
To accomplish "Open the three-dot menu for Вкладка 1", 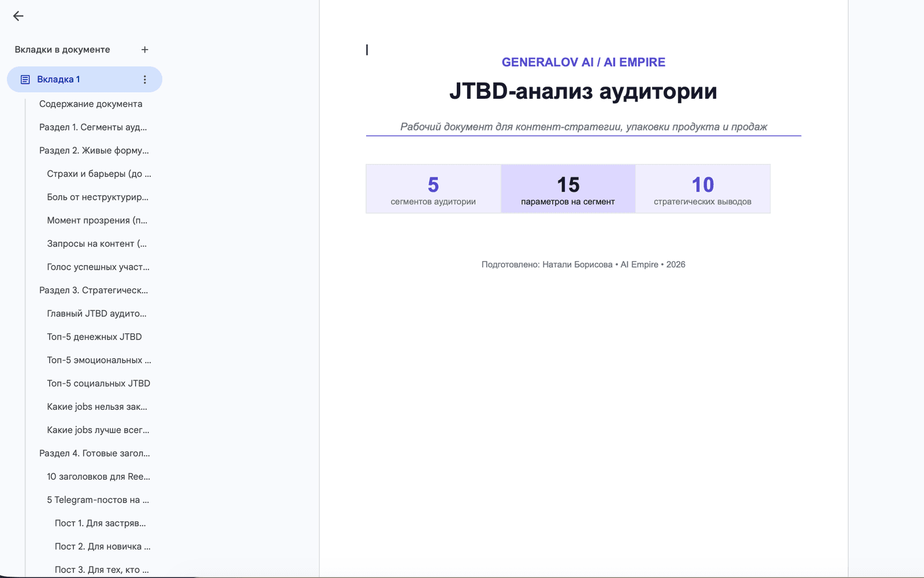I will [145, 80].
